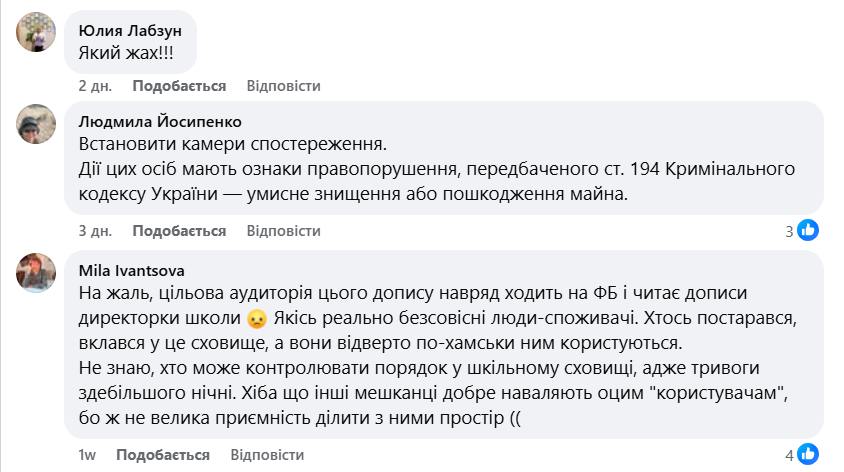This screenshot has width=844, height=472.
Task: Open the "3 дн." comment timestamp
Action: click(95, 231)
